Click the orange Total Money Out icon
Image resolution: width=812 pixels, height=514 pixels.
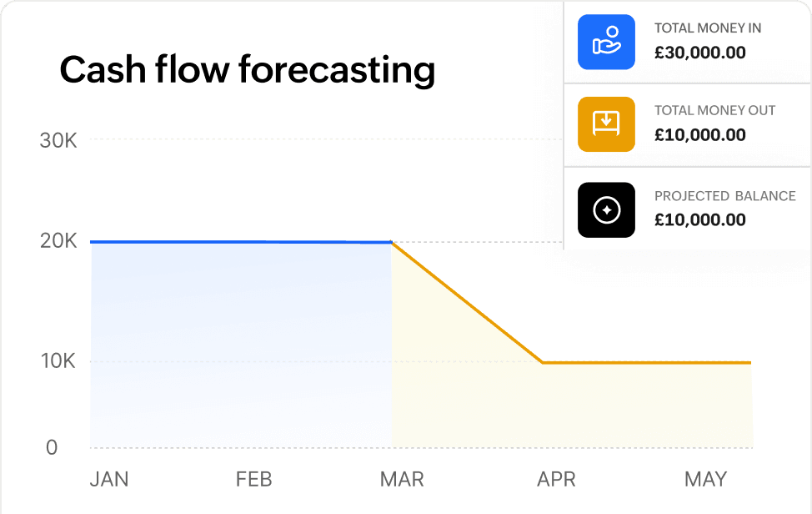click(x=606, y=124)
